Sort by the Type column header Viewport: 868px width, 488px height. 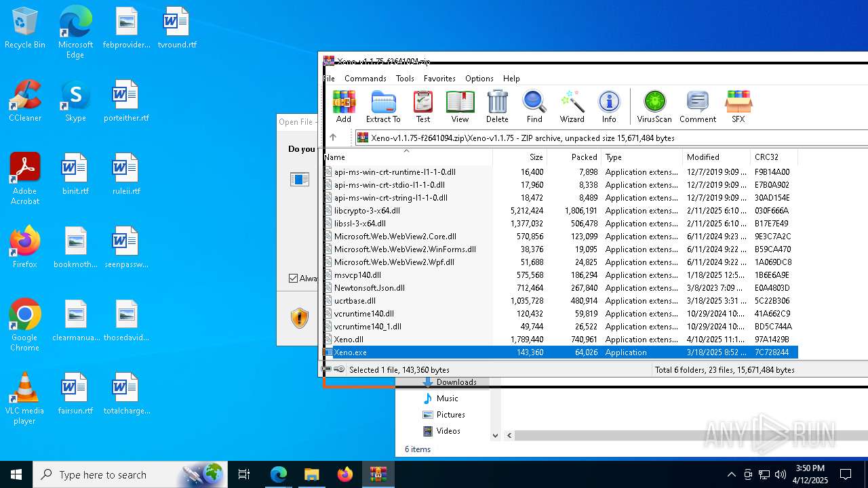click(642, 157)
